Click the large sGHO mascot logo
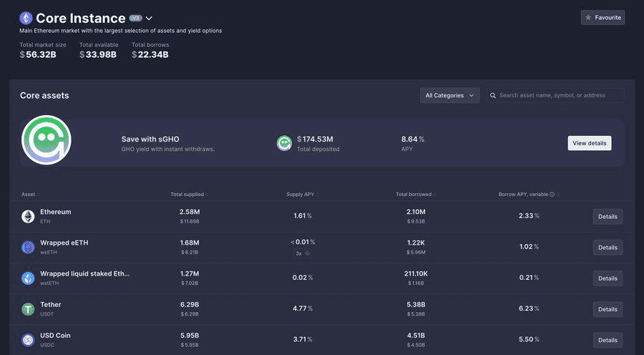The width and height of the screenshot is (644, 355). 47,140
